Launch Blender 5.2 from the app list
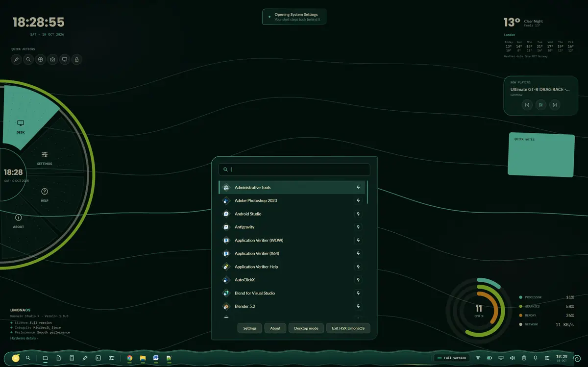Image resolution: width=588 pixels, height=367 pixels. [292, 306]
